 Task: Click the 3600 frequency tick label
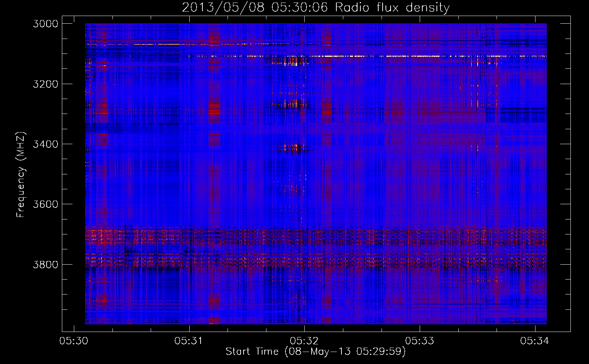pos(46,204)
